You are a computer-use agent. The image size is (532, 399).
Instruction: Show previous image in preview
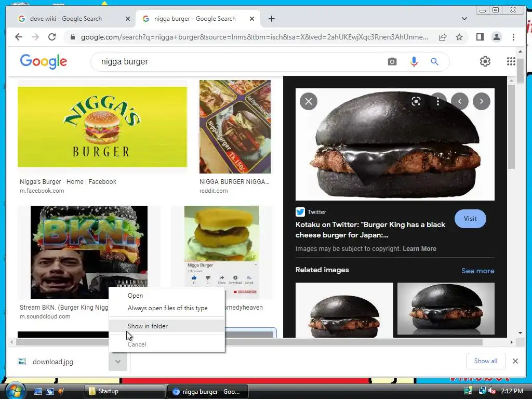460,101
